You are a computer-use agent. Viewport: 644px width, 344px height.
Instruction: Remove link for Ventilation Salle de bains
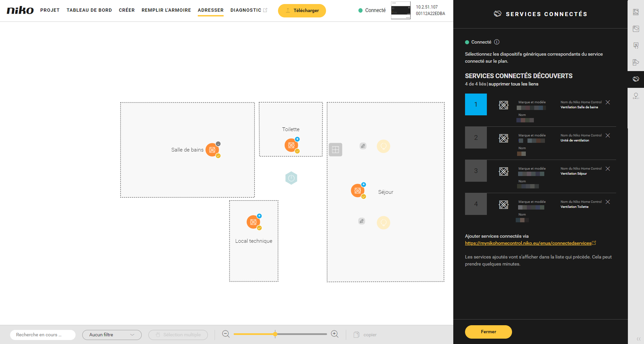[x=608, y=102]
